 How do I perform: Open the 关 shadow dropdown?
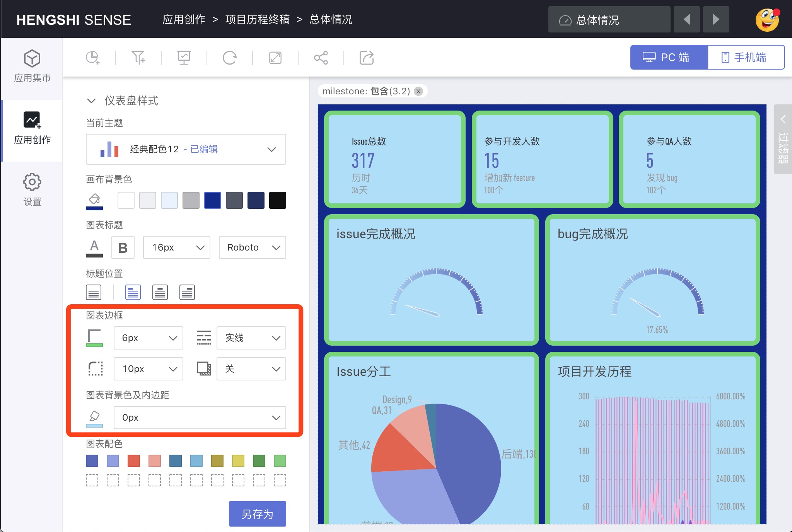(251, 369)
